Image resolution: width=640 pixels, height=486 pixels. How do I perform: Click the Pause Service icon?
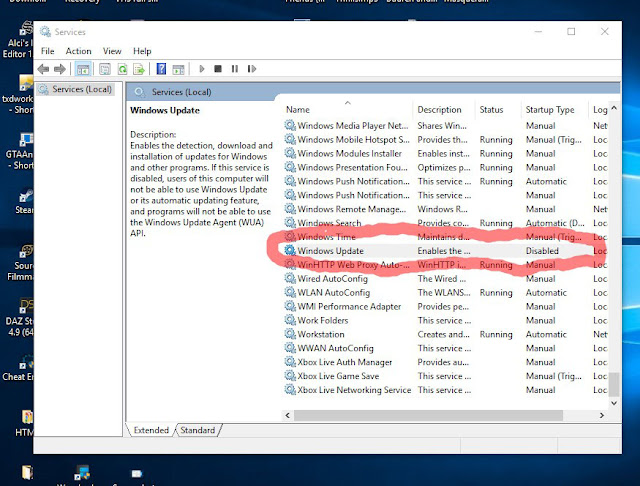(235, 69)
